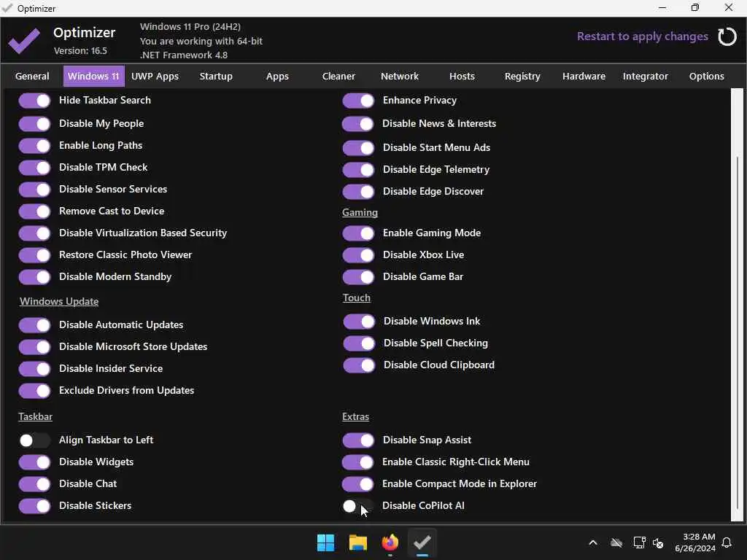
Task: Click the cloud sync tray icon
Action: click(616, 542)
